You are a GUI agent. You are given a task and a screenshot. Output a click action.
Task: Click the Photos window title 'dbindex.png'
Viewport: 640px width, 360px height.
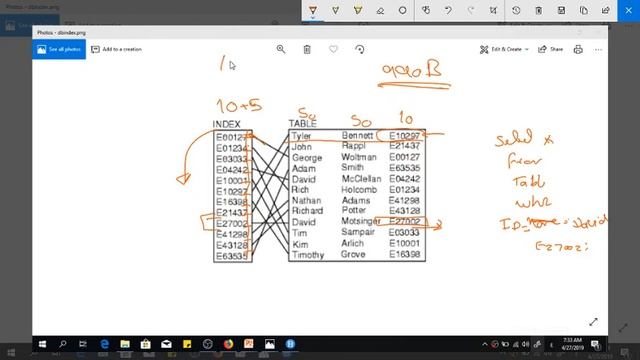(61, 33)
